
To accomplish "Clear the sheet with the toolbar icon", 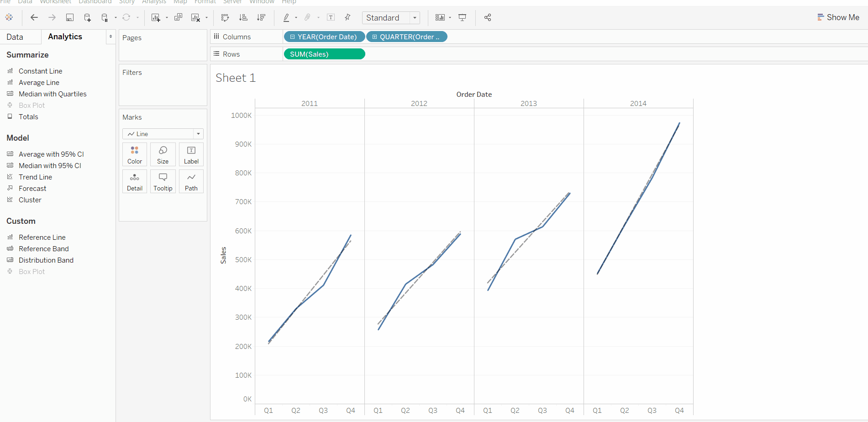I will click(x=195, y=17).
